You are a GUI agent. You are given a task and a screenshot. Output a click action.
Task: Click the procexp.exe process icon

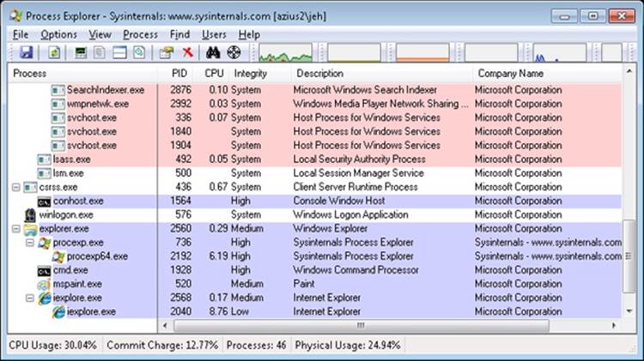coord(44,243)
